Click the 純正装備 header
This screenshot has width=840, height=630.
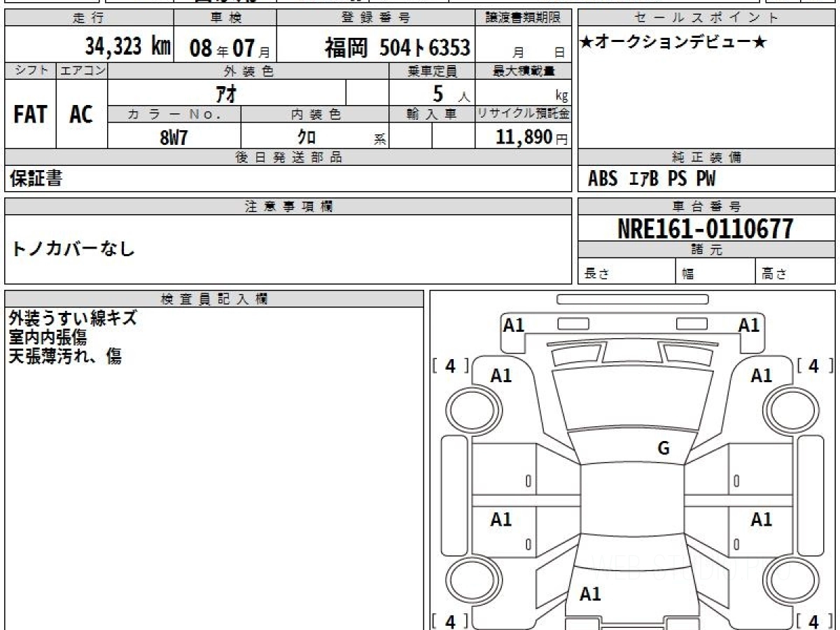pos(707,157)
